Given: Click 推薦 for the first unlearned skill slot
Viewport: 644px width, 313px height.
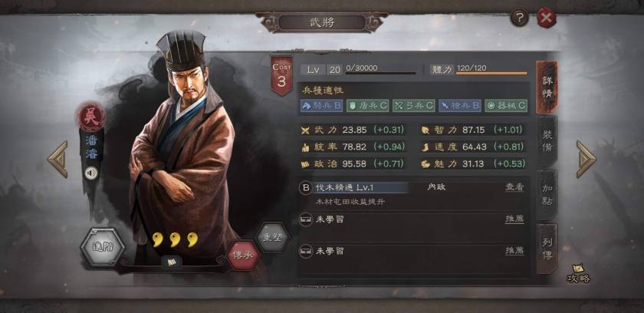Looking at the screenshot, I should (x=514, y=219).
